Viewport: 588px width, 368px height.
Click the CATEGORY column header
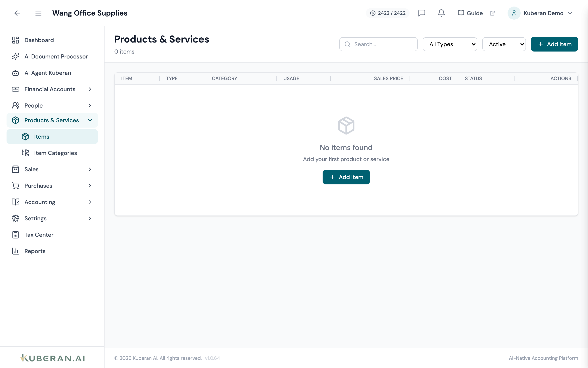(x=224, y=78)
